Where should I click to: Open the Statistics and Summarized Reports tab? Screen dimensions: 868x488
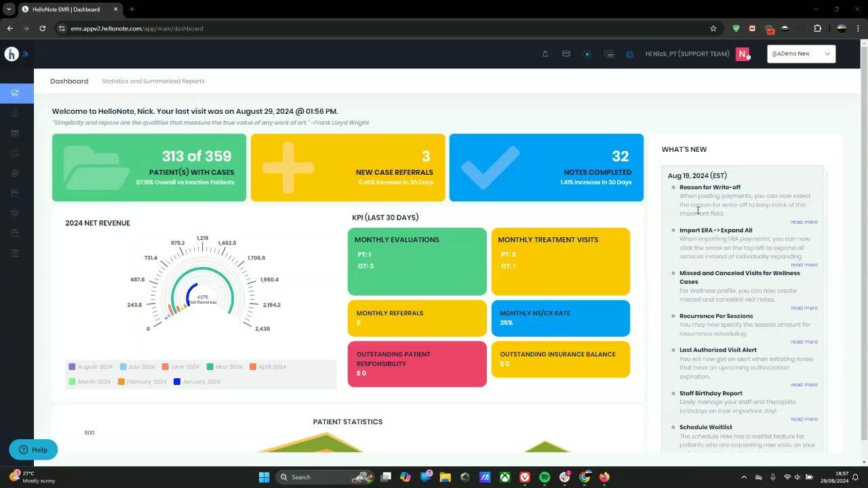[x=153, y=81]
